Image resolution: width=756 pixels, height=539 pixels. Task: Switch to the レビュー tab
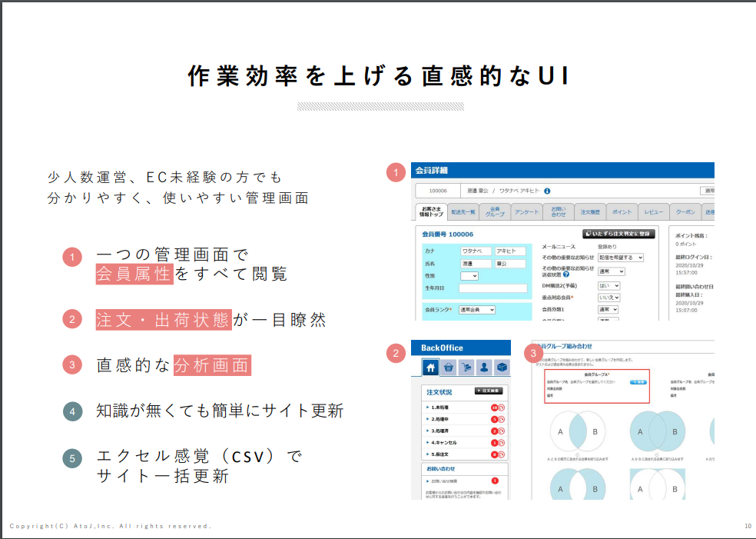[654, 212]
